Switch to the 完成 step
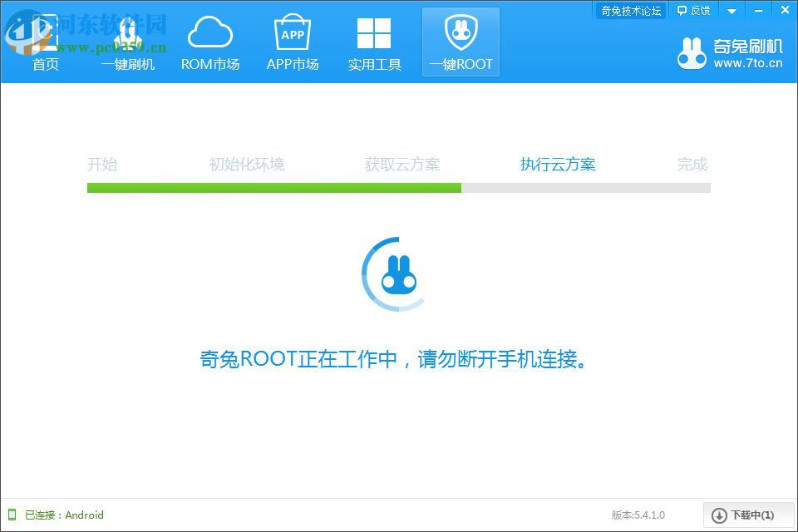The height and width of the screenshot is (532, 798). point(692,164)
